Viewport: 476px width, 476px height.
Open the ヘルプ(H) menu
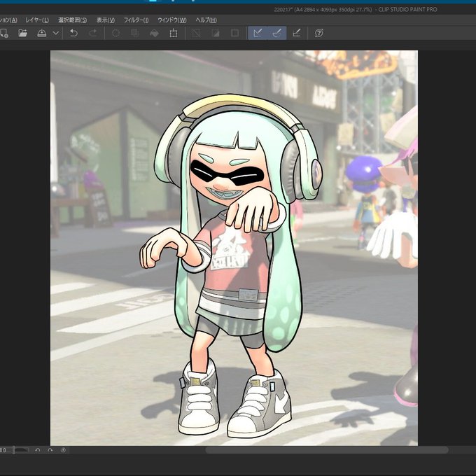pos(206,20)
